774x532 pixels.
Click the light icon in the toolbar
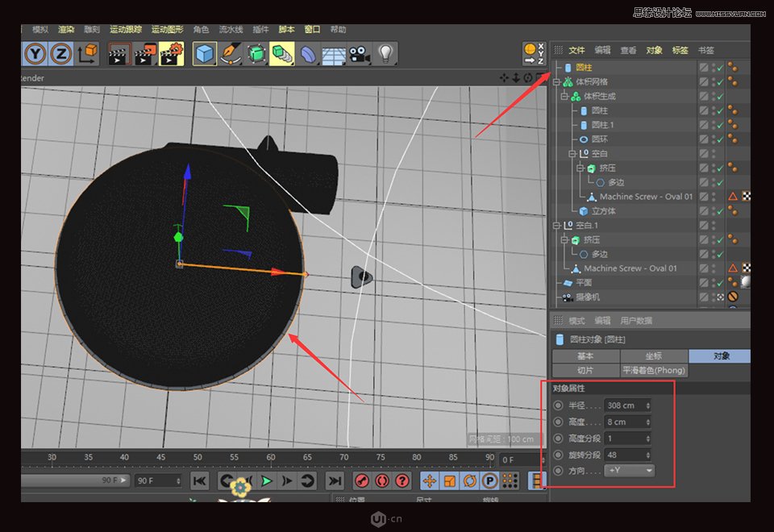385,55
